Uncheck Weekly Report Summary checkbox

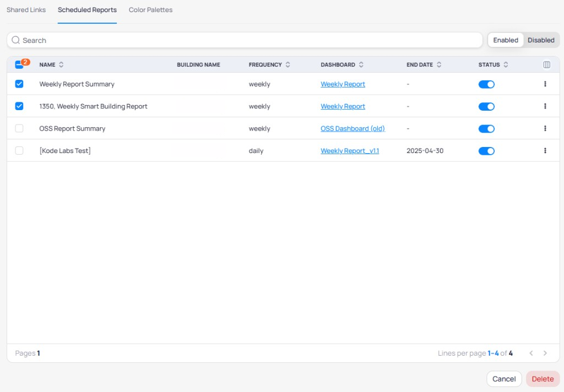point(19,84)
